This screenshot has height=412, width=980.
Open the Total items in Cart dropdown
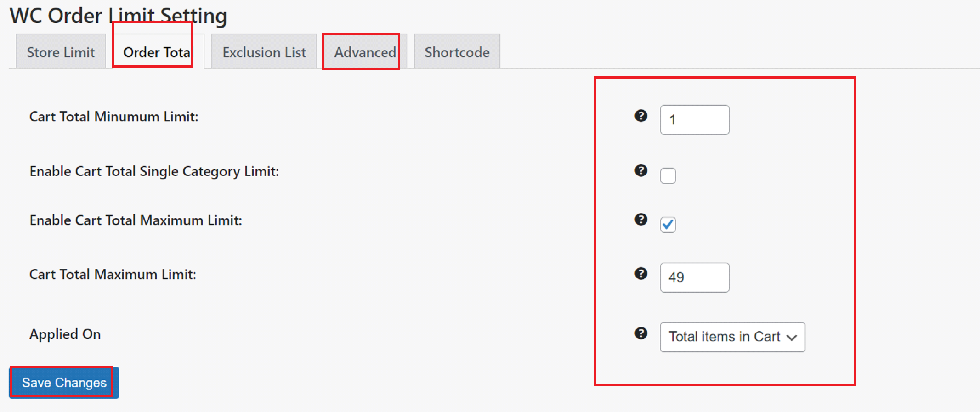pos(732,337)
